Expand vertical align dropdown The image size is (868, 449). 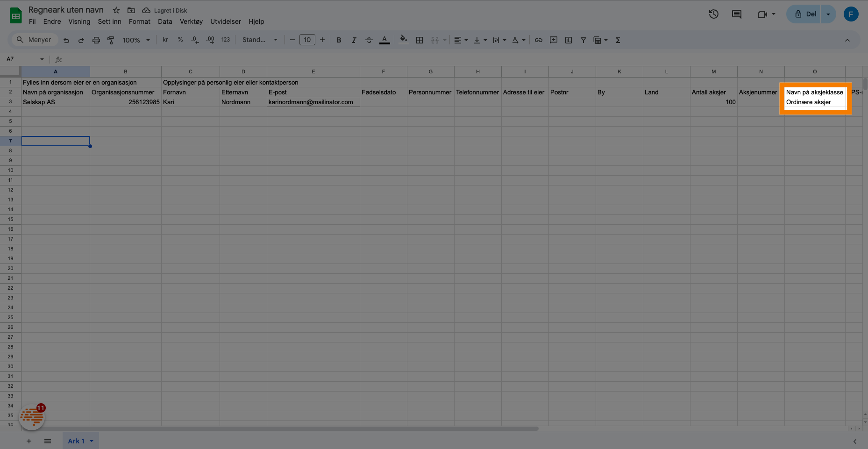pyautogui.click(x=485, y=40)
